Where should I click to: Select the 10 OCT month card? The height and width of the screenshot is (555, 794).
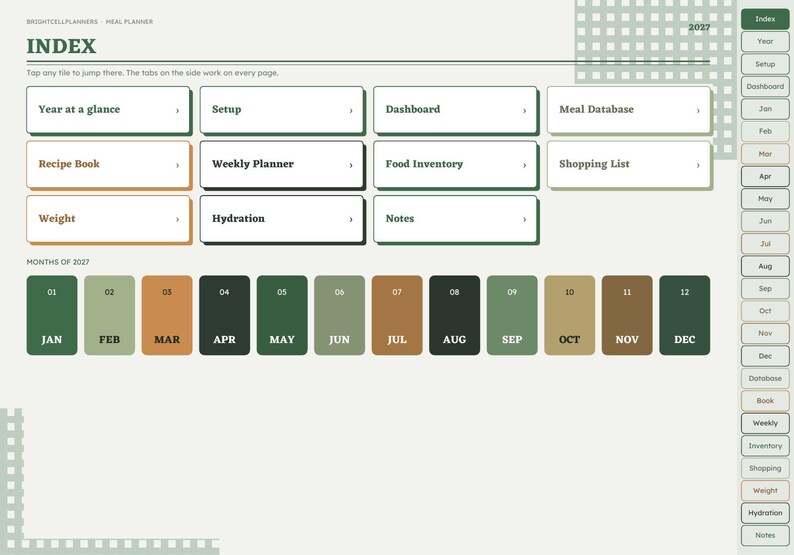point(570,315)
